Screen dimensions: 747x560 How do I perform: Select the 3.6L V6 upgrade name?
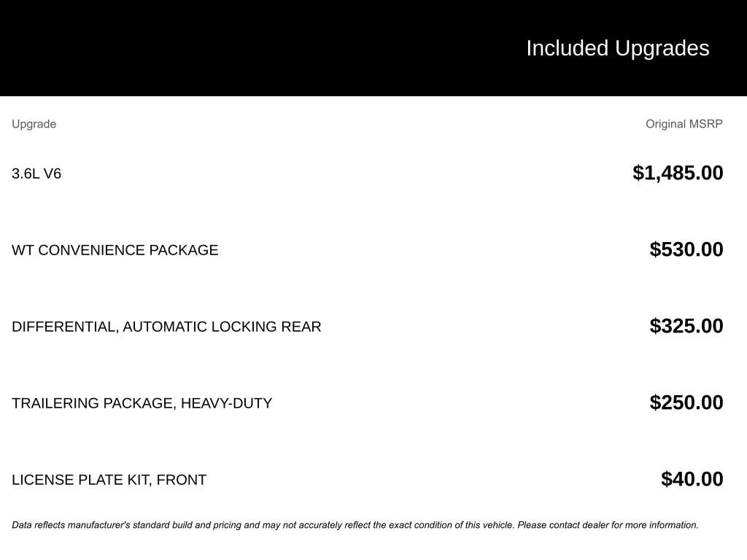(36, 174)
